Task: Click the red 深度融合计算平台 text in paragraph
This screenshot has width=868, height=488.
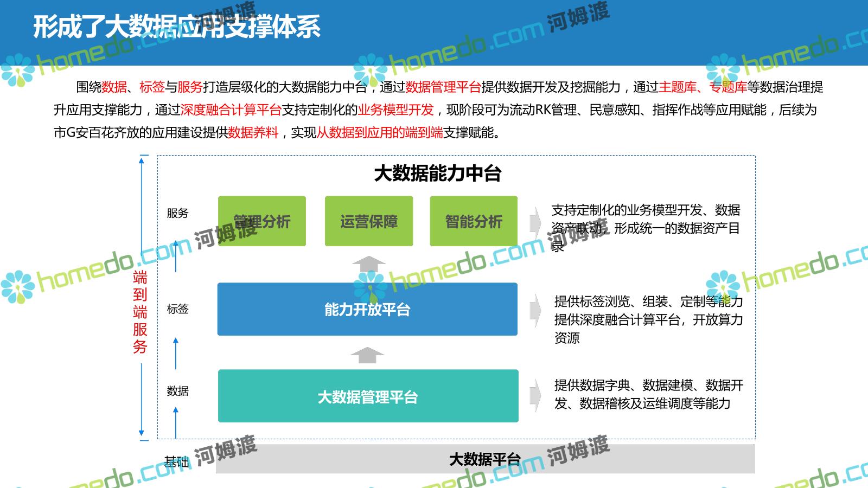Action: tap(231, 110)
